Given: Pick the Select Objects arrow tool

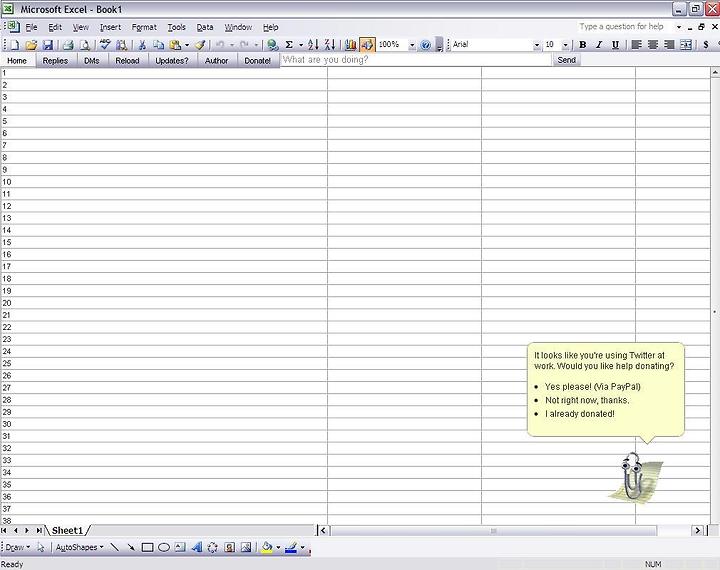Looking at the screenshot, I should point(41,547).
